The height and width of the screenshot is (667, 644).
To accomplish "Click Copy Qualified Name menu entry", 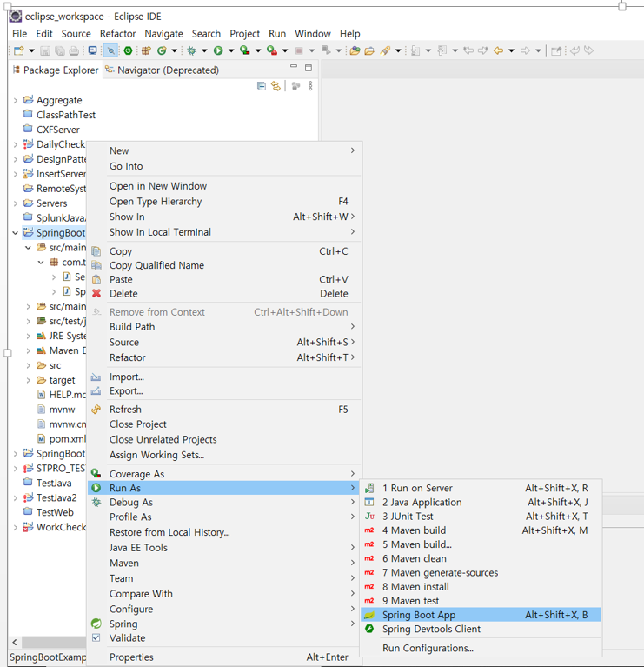I will pos(224,265).
